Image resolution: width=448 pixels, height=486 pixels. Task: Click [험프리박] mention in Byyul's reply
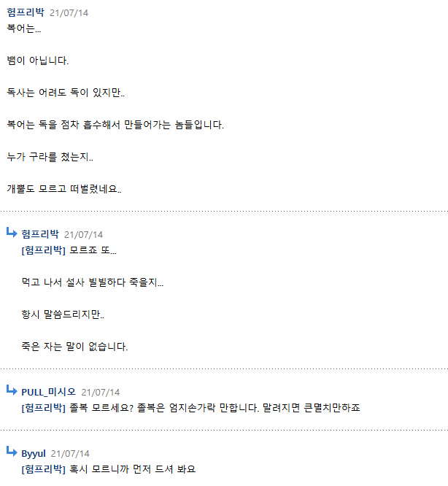pyautogui.click(x=43, y=469)
